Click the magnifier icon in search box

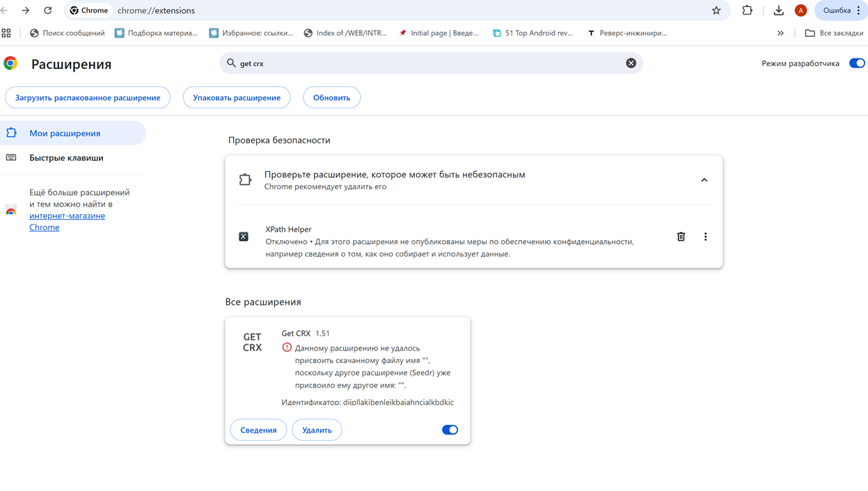tap(231, 63)
